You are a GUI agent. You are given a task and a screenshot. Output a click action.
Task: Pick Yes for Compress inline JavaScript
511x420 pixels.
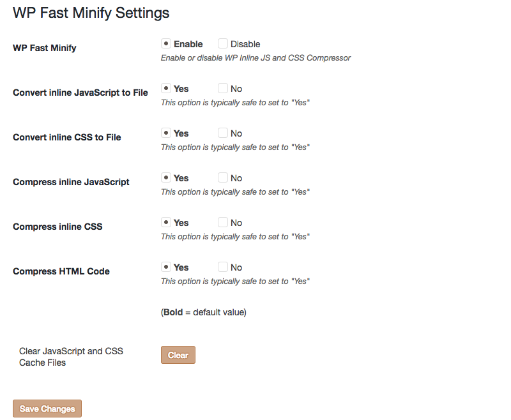pos(166,177)
